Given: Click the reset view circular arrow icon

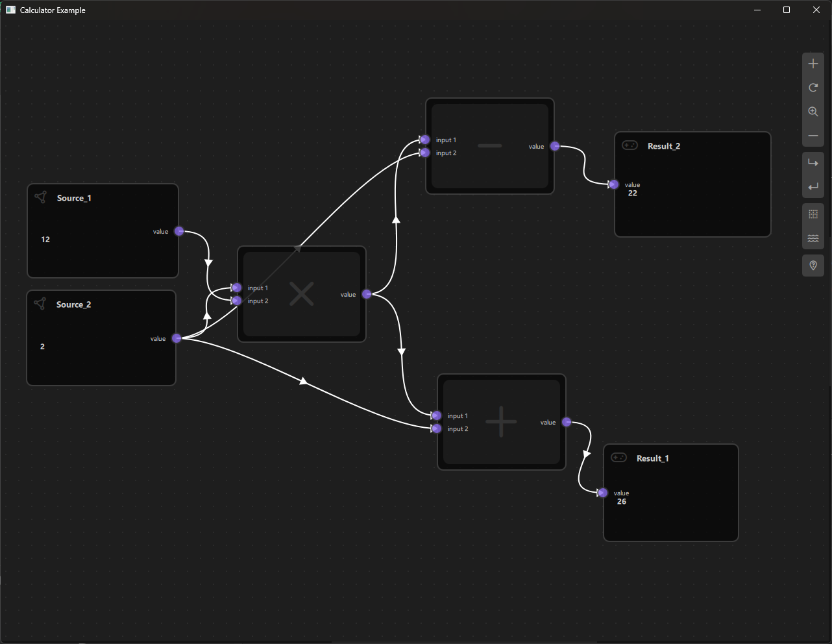Looking at the screenshot, I should [x=813, y=88].
